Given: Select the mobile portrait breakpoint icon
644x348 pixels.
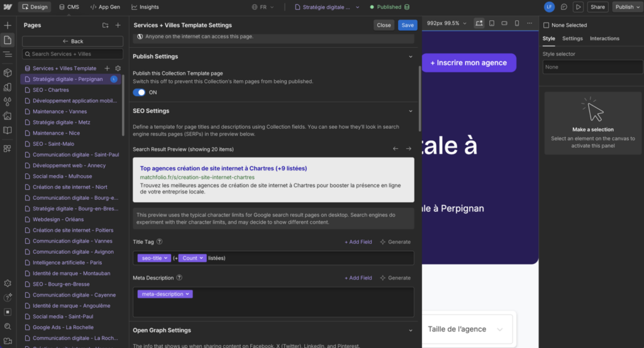Looking at the screenshot, I should [x=517, y=23].
